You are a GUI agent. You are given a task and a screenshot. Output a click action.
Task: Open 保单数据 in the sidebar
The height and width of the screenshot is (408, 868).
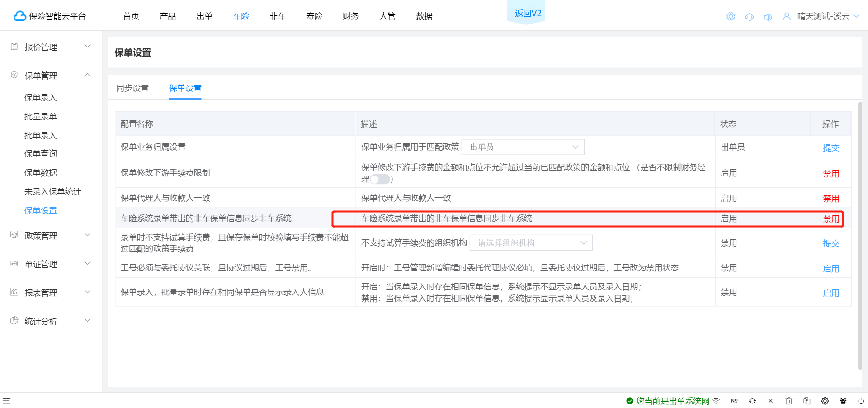[41, 173]
